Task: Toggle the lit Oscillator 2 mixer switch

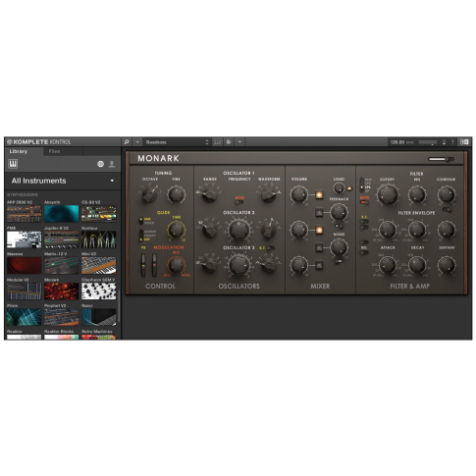Action: click(319, 230)
